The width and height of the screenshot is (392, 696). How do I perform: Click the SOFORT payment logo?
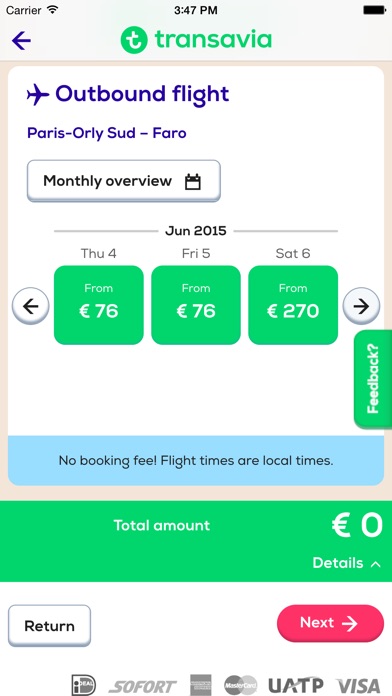(x=143, y=686)
